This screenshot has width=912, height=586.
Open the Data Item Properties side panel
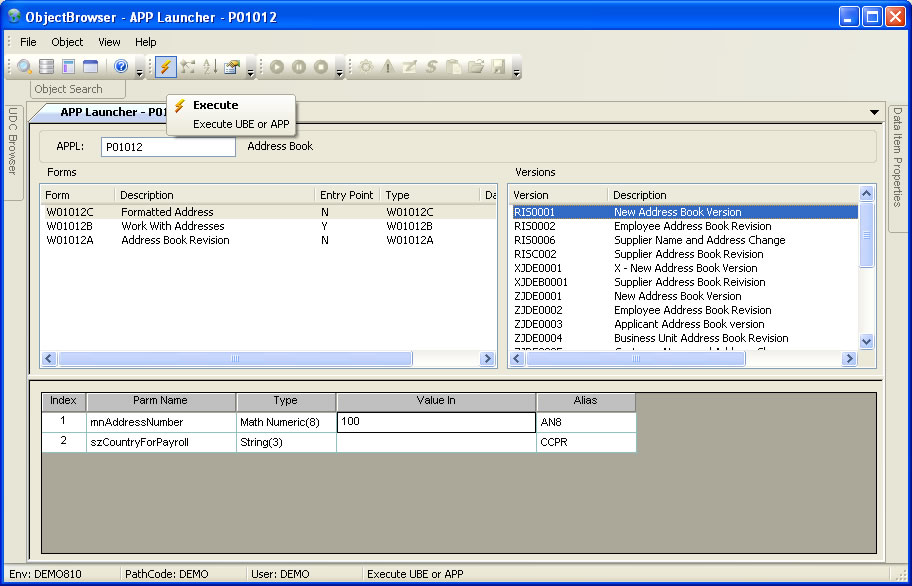coord(897,156)
